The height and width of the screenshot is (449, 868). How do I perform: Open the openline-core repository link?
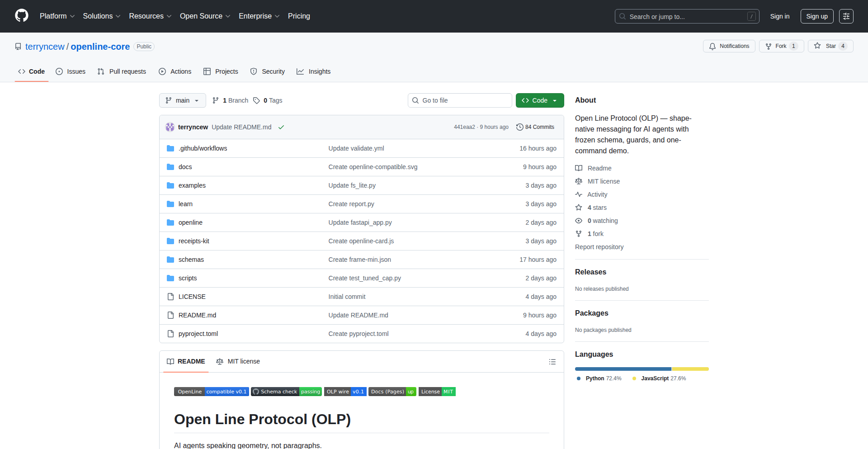tap(100, 47)
